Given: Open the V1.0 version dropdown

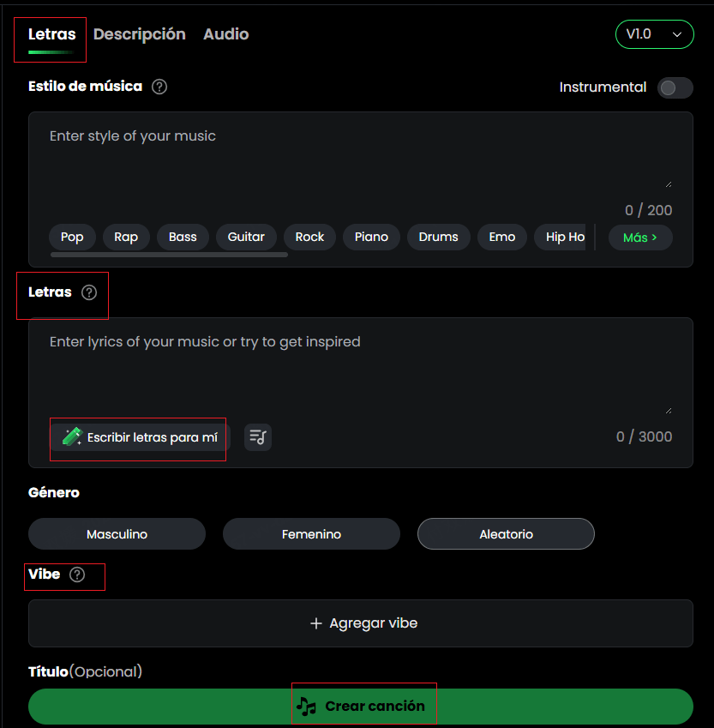Looking at the screenshot, I should (x=654, y=34).
